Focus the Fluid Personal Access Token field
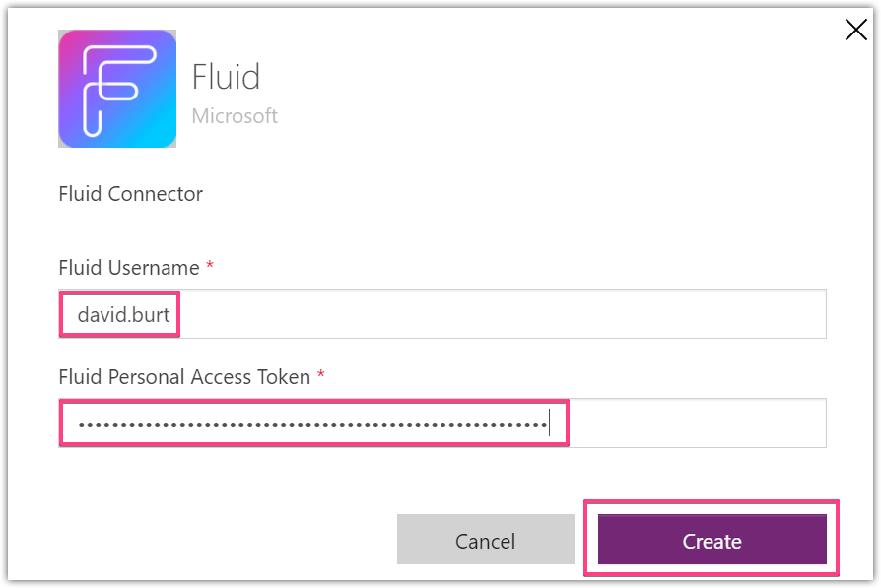This screenshot has height=588, width=881. [442, 423]
